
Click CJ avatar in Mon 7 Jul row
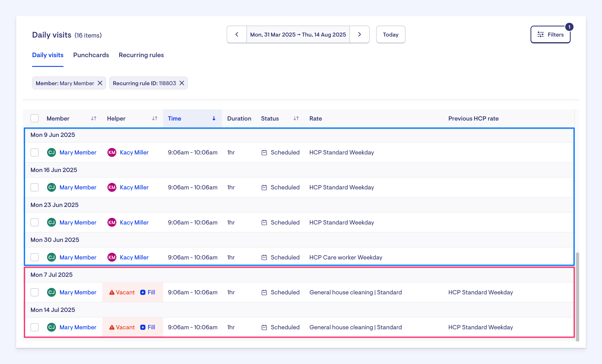pos(51,292)
